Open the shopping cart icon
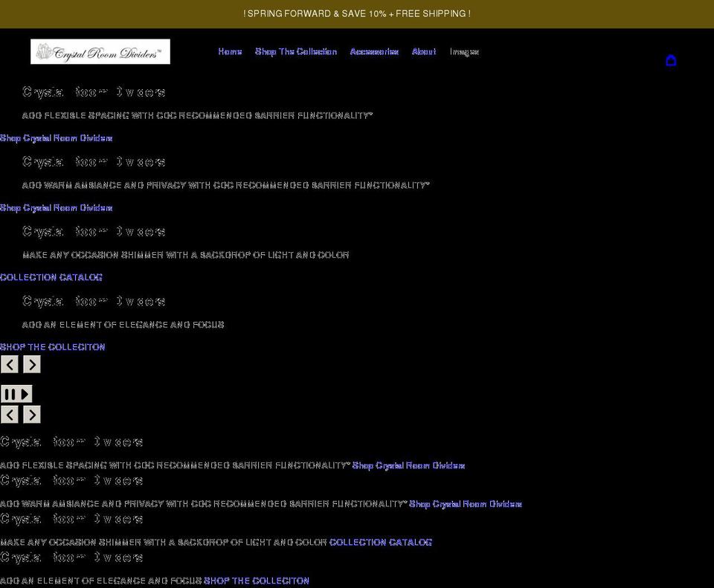 (671, 60)
